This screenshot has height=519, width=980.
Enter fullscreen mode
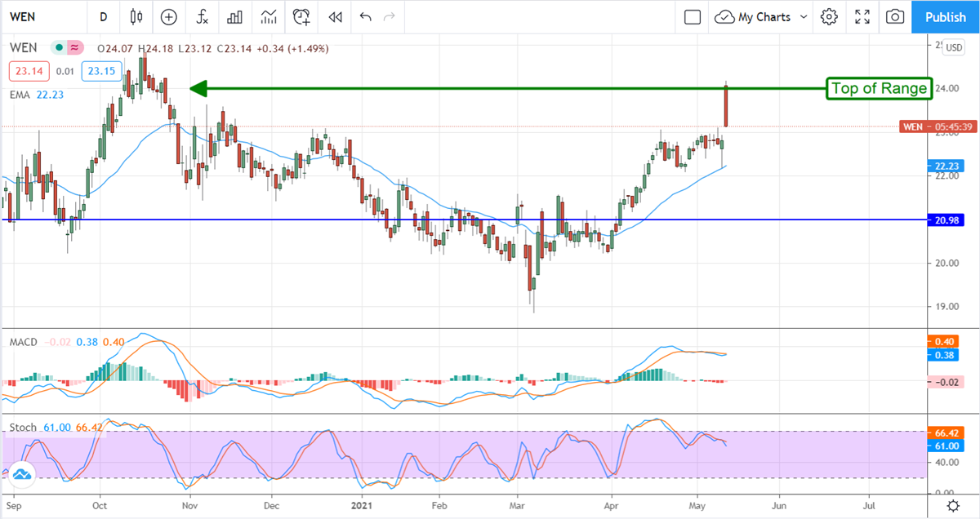[862, 16]
